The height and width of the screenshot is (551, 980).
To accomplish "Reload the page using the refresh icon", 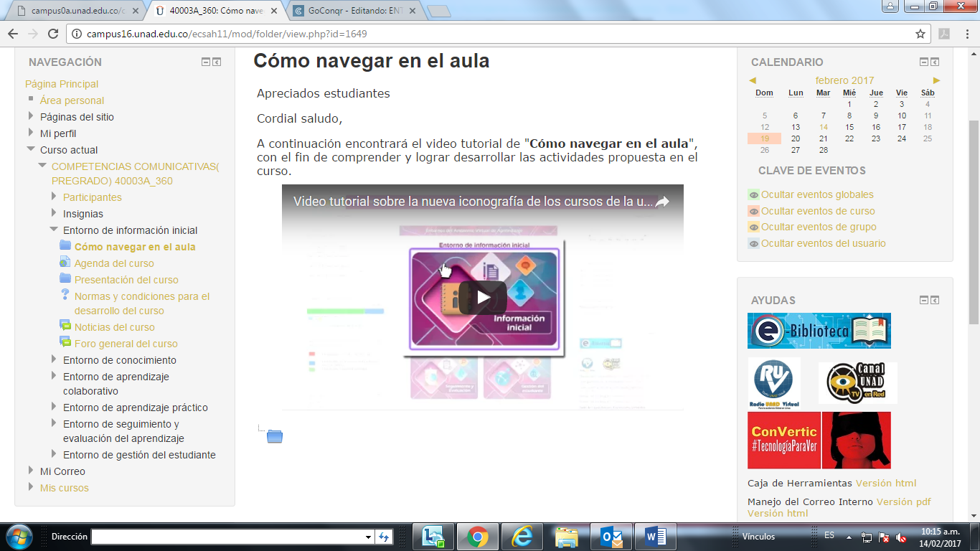I will coord(53,34).
